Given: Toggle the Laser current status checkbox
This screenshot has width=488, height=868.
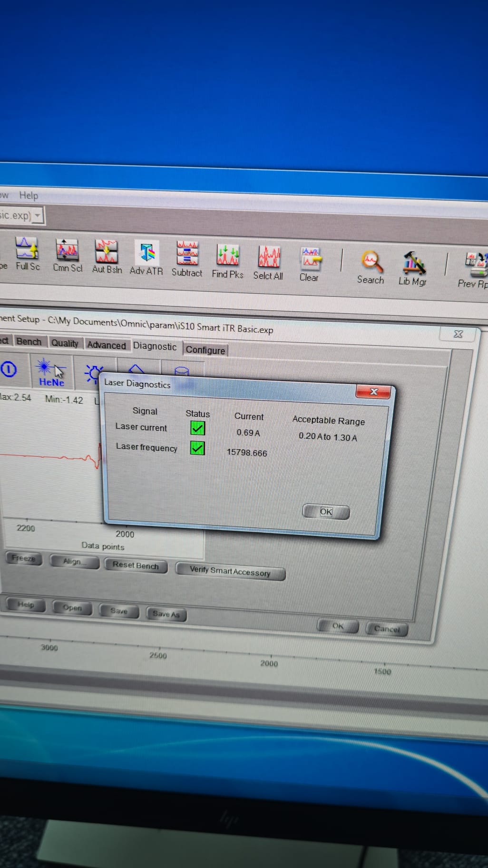Looking at the screenshot, I should coord(197,428).
